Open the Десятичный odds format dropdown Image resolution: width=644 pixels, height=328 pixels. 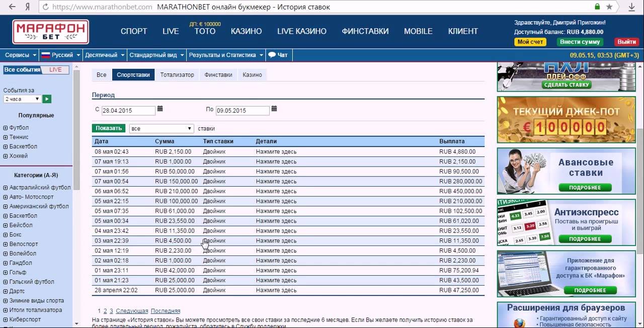[x=104, y=55]
